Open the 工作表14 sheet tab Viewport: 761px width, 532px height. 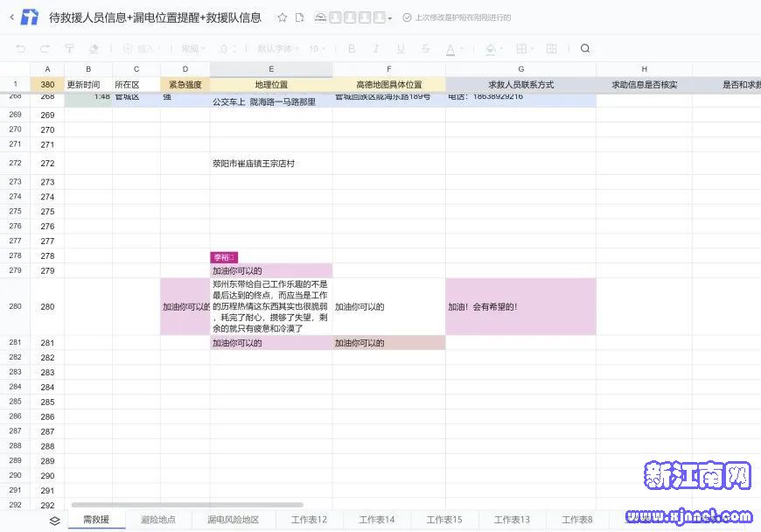tap(377, 520)
